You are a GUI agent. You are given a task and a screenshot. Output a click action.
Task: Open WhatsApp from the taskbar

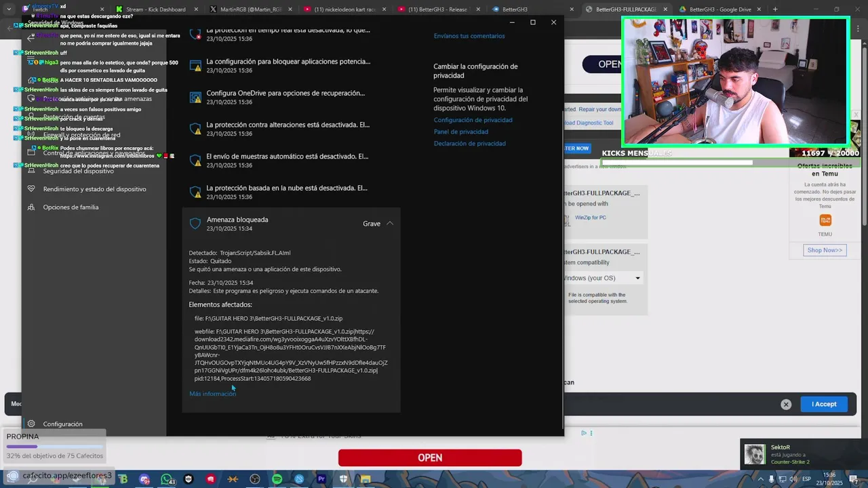[x=167, y=479]
